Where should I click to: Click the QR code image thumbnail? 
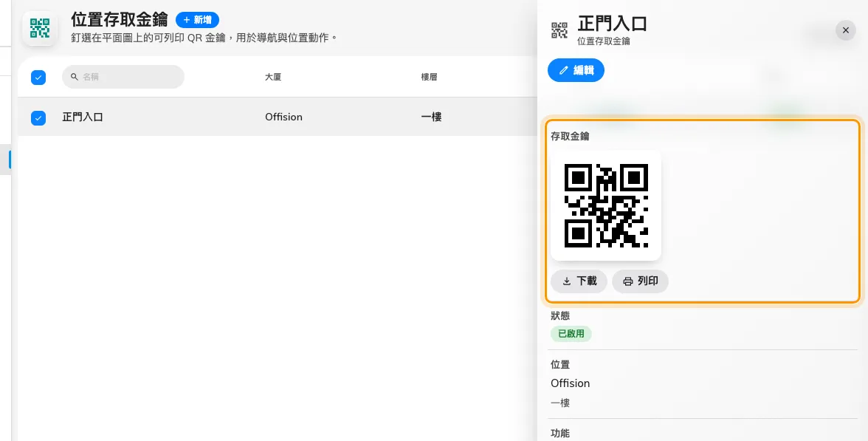click(x=606, y=205)
